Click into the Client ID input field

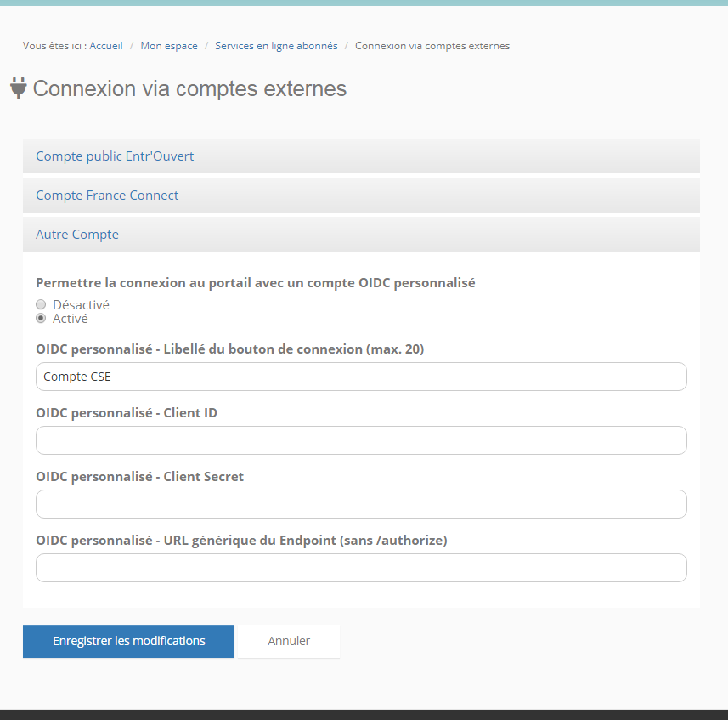[361, 440]
